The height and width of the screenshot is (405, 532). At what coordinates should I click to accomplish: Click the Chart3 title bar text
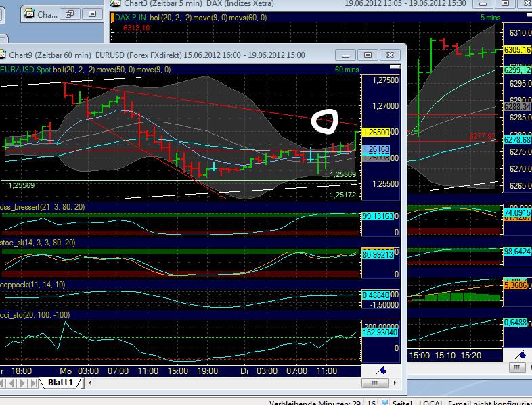tap(199, 4)
